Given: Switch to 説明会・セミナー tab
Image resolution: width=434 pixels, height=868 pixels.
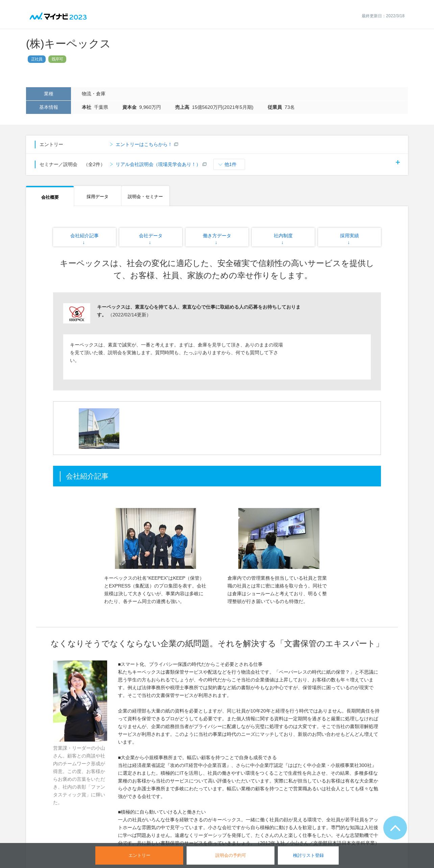Looking at the screenshot, I should [145, 196].
